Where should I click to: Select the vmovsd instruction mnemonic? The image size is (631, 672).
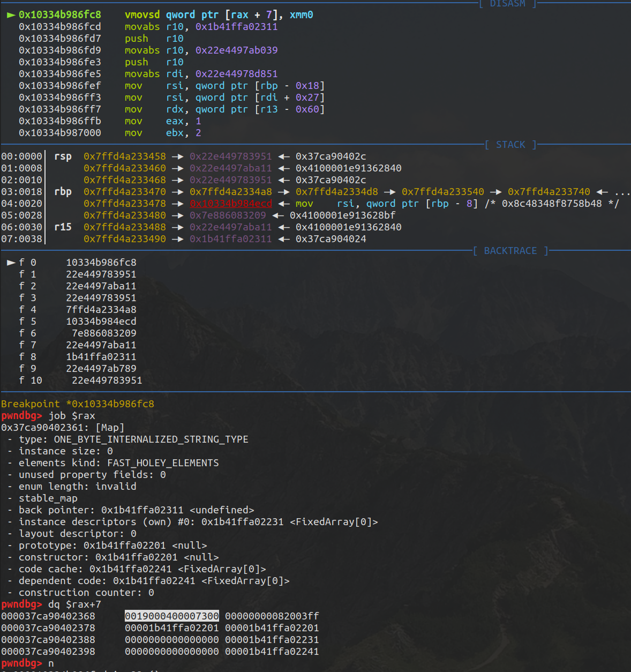(x=142, y=15)
